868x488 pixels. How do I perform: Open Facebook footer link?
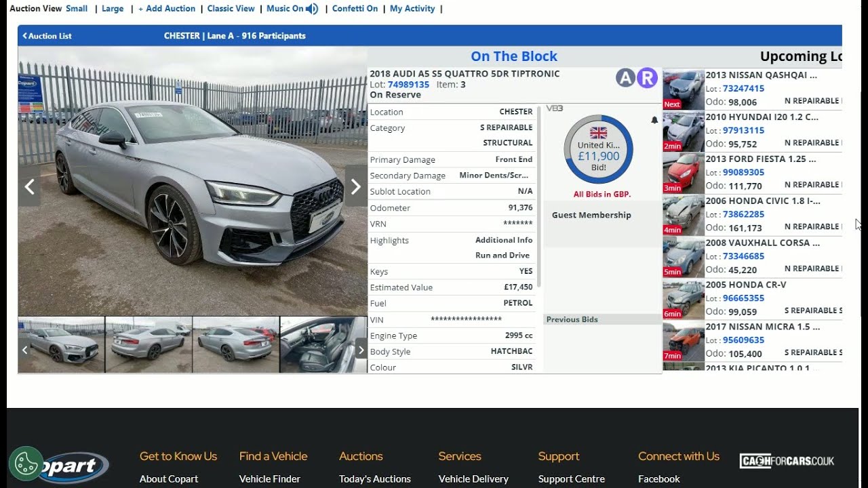[x=659, y=479]
